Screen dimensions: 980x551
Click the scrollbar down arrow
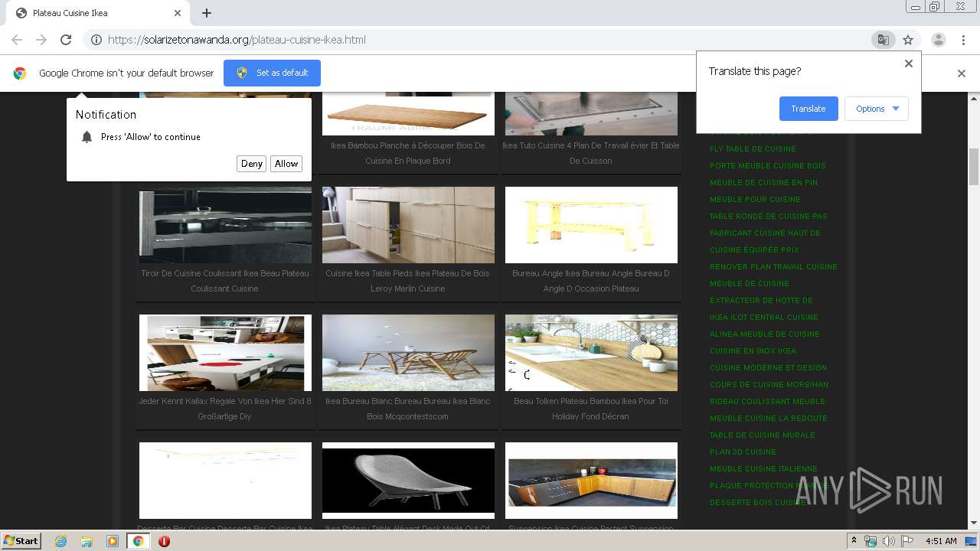coord(974,523)
